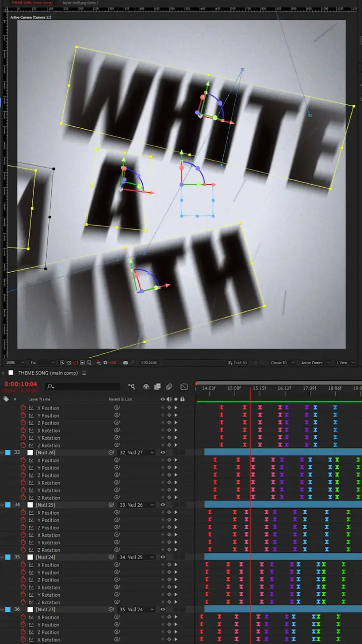This screenshot has height=644, width=362.
Task: Click the solo column header dot
Action: click(x=175, y=399)
